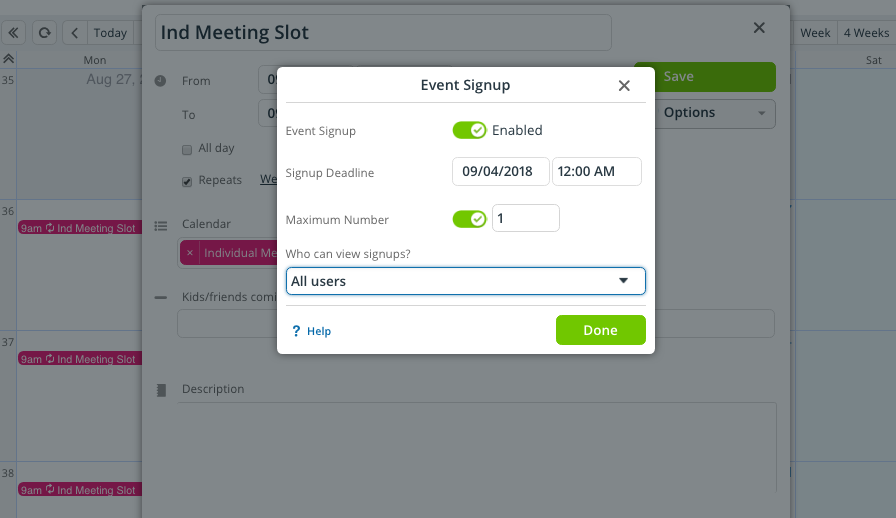This screenshot has height=518, width=896.
Task: Click the question mark Help icon
Action: point(296,331)
